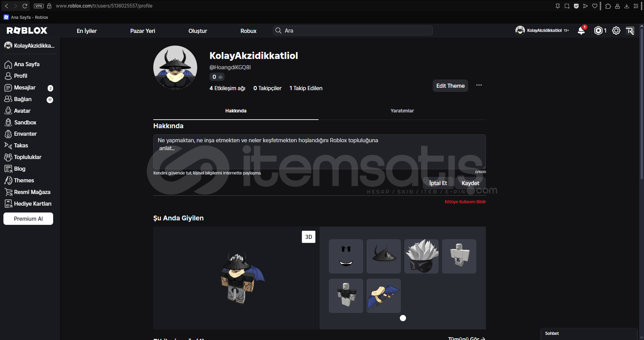Click the Themes paint icon

pos(8,180)
